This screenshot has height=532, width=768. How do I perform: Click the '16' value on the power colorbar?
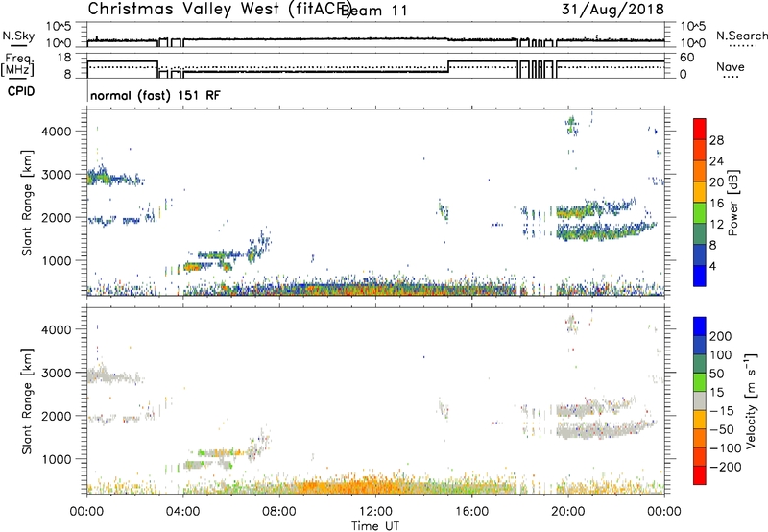tap(716, 204)
